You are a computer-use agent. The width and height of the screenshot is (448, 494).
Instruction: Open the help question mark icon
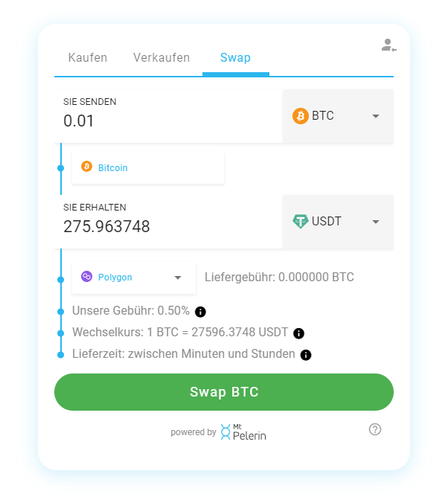click(x=375, y=429)
